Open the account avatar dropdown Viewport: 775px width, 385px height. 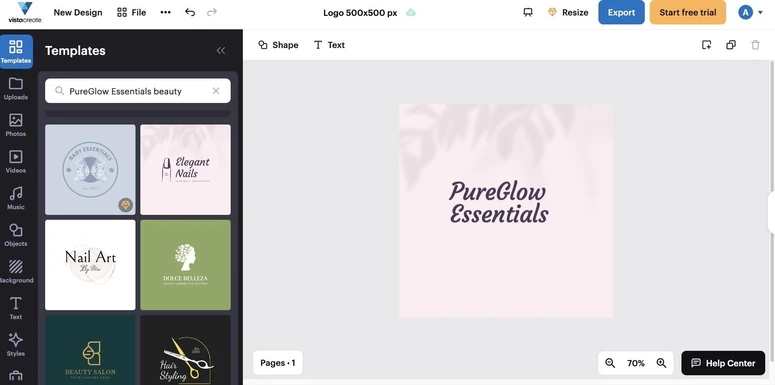click(750, 12)
